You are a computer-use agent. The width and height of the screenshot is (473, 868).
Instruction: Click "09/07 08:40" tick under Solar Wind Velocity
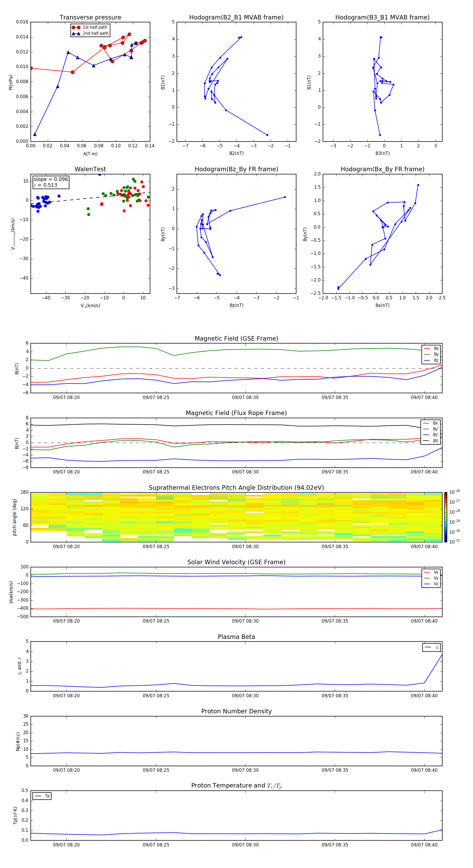pyautogui.click(x=424, y=621)
